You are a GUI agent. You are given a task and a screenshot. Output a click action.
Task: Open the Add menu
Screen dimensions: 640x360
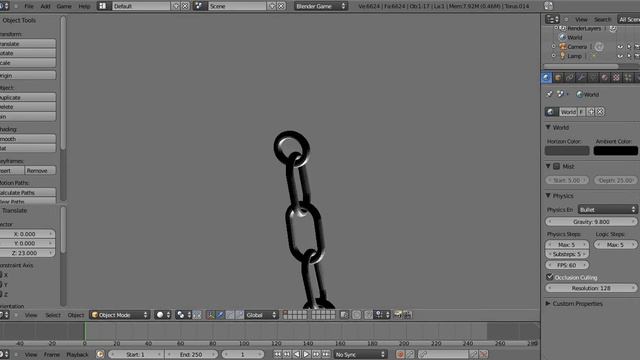[45, 6]
